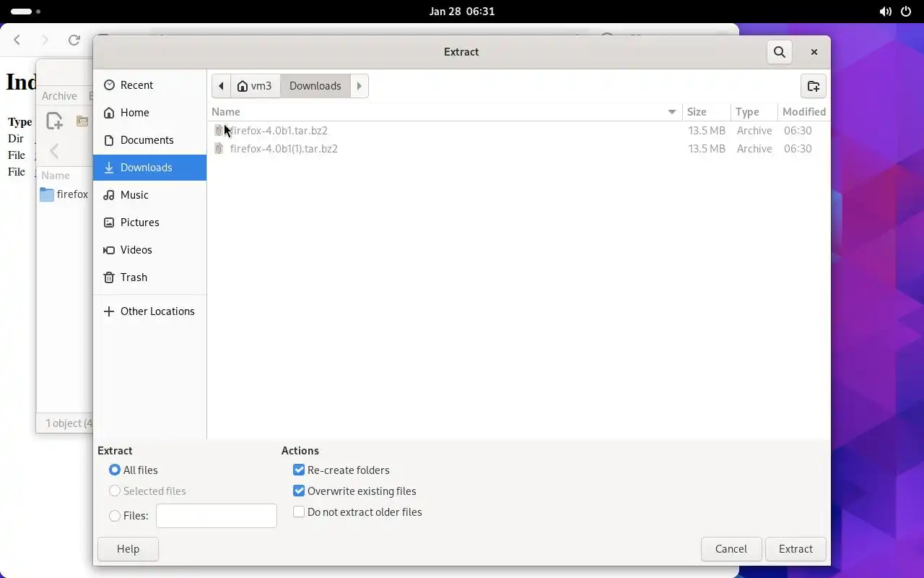The image size is (924, 578).
Task: Open the Pictures sidebar folder
Action: pos(149,223)
